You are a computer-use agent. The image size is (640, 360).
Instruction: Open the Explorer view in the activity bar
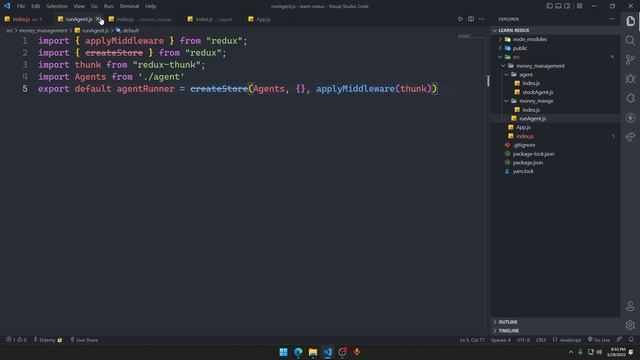point(630,21)
